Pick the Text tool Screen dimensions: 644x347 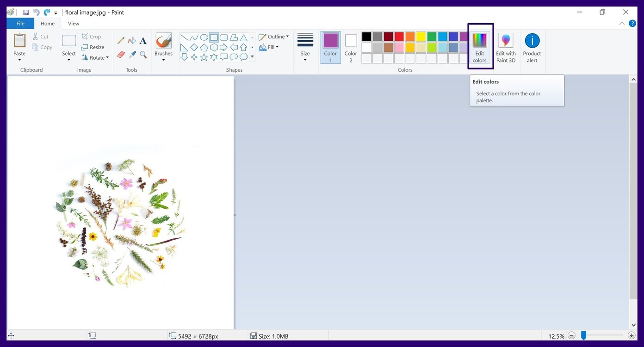(x=142, y=41)
